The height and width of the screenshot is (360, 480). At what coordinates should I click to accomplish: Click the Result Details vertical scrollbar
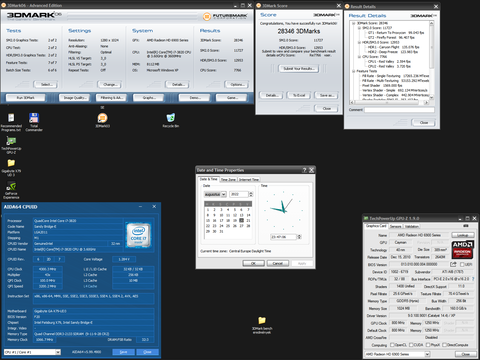click(432, 60)
